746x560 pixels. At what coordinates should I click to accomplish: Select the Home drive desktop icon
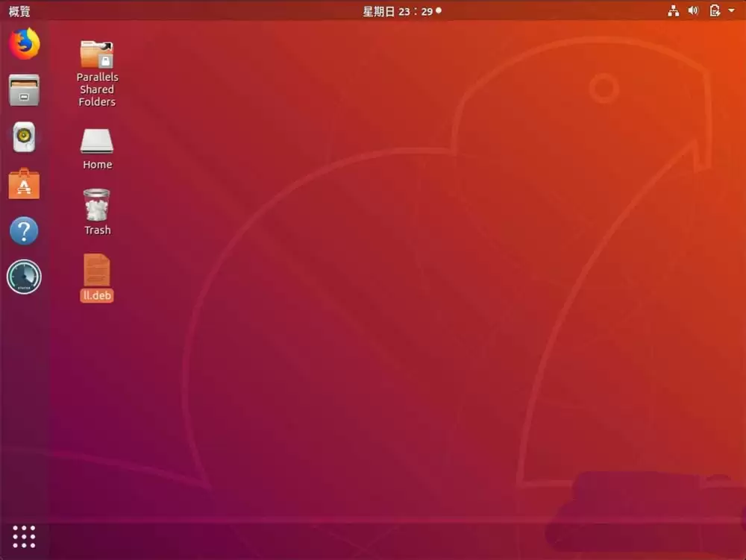pyautogui.click(x=96, y=141)
